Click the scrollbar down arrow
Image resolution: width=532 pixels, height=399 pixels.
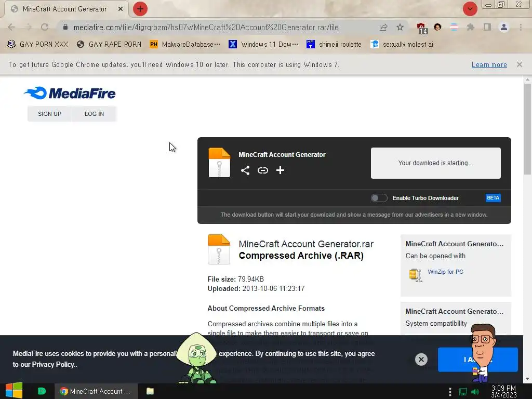click(x=527, y=379)
